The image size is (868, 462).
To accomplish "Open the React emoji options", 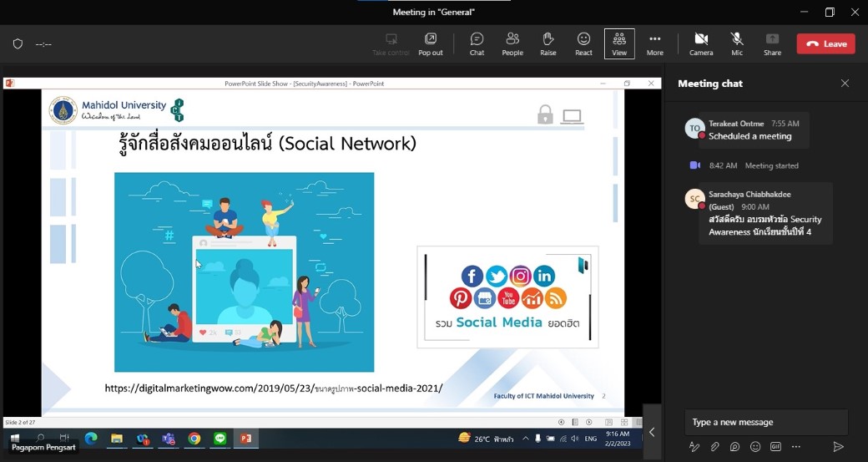I will (x=583, y=43).
